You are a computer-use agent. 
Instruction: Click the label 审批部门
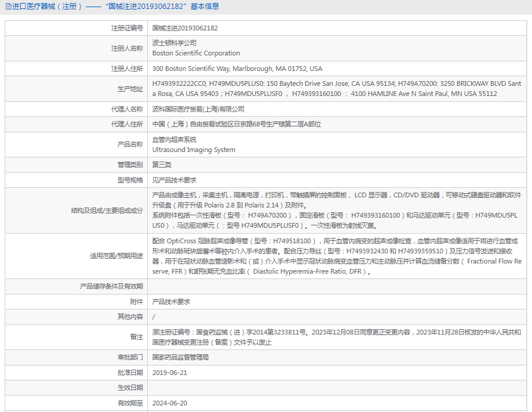130,357
